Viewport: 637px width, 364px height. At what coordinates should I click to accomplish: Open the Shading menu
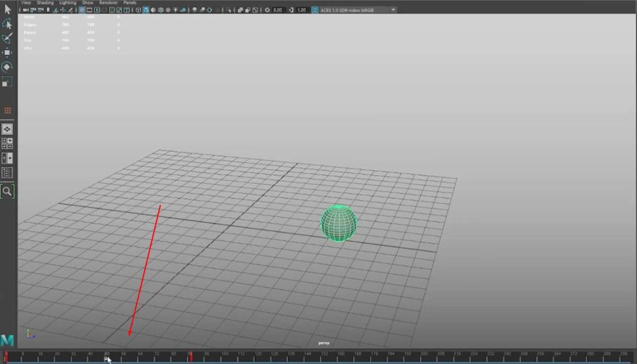45,3
